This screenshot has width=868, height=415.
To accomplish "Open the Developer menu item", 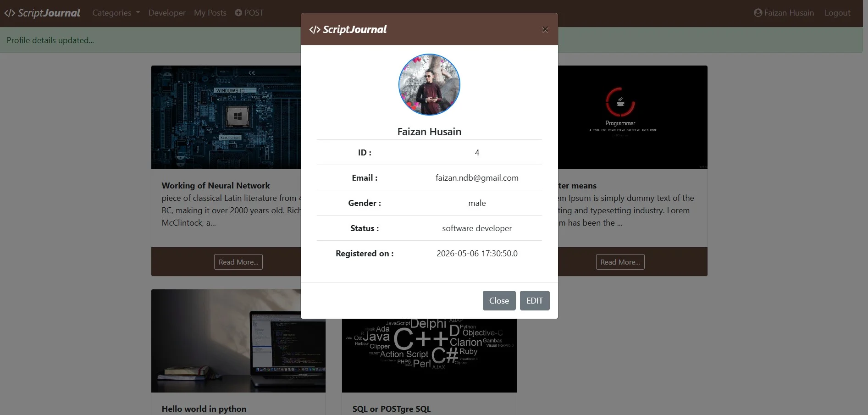I will click(x=167, y=13).
